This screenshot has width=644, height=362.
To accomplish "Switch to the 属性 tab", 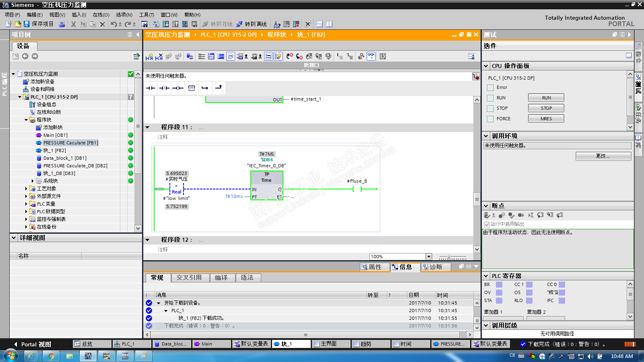I will 375,267.
